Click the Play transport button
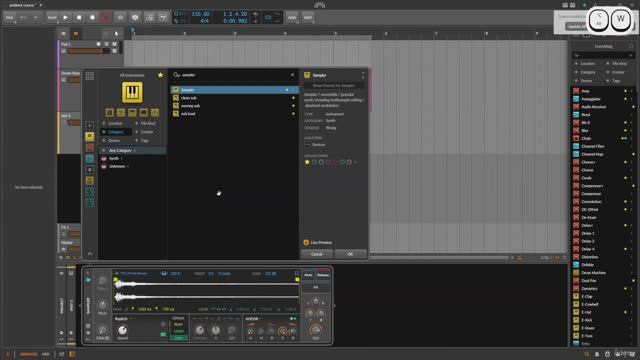Screen dimensions: 640x360 65,18
